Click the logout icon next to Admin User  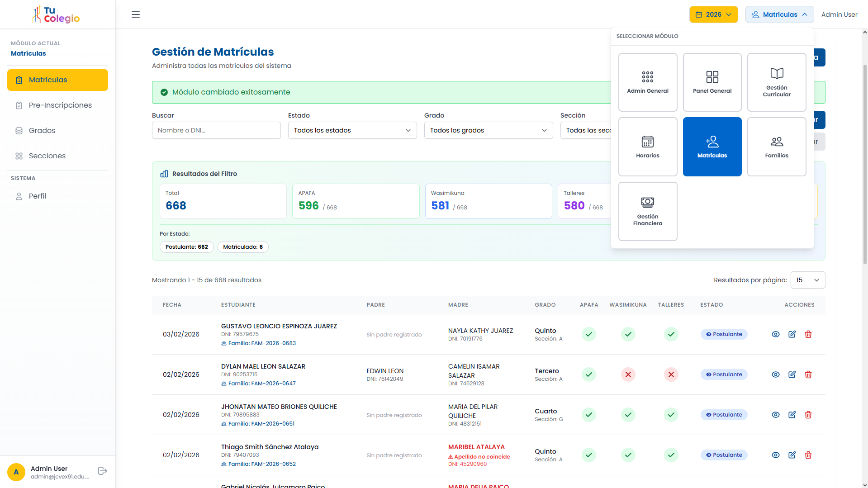[103, 471]
